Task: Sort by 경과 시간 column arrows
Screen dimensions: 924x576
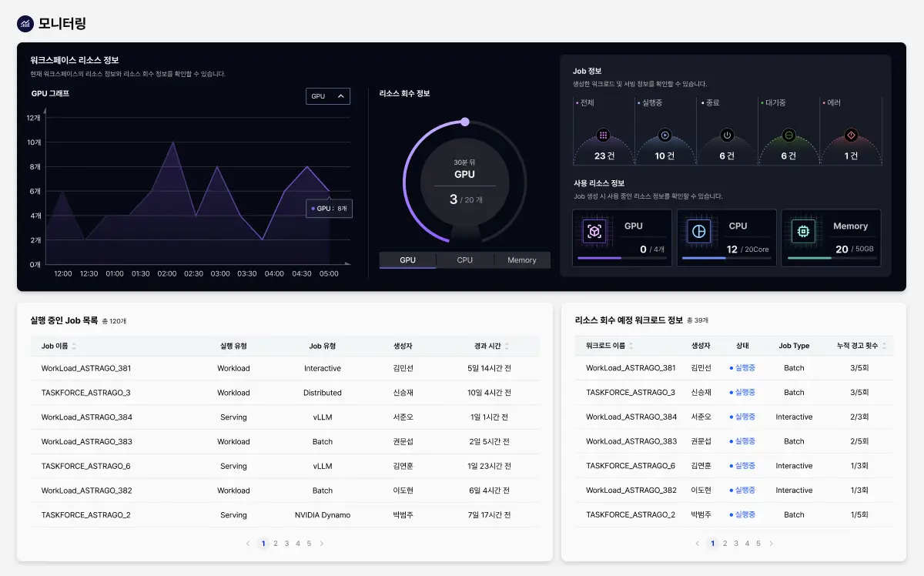Action: click(507, 347)
